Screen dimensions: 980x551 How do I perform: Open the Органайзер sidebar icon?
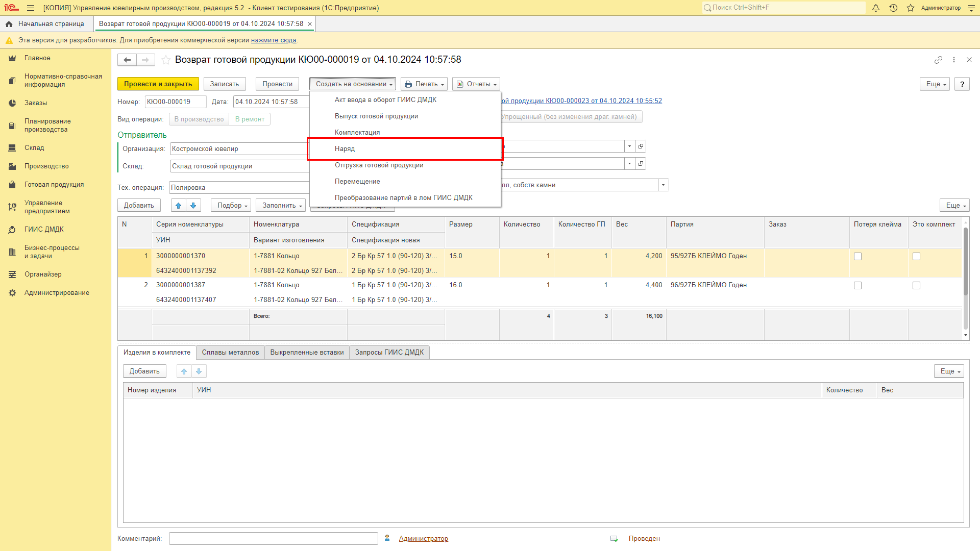(12, 274)
